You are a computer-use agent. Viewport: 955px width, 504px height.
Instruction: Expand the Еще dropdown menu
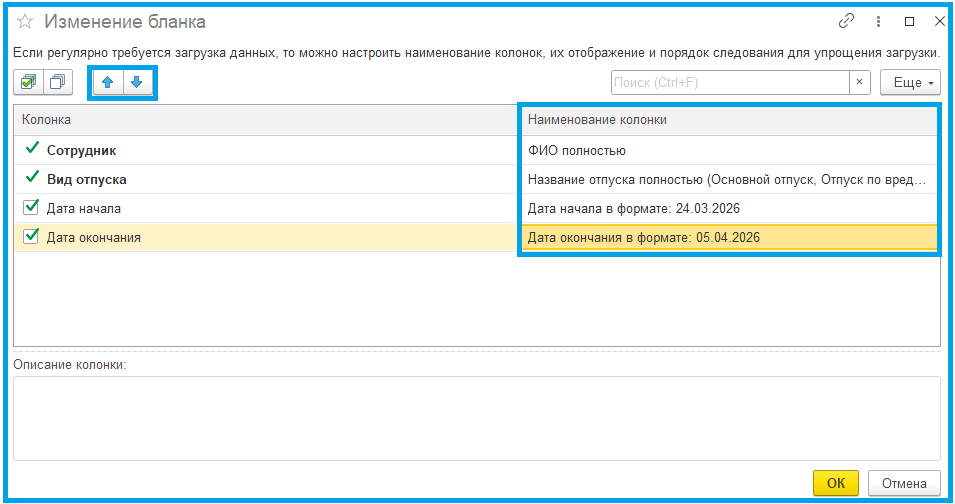coord(909,83)
